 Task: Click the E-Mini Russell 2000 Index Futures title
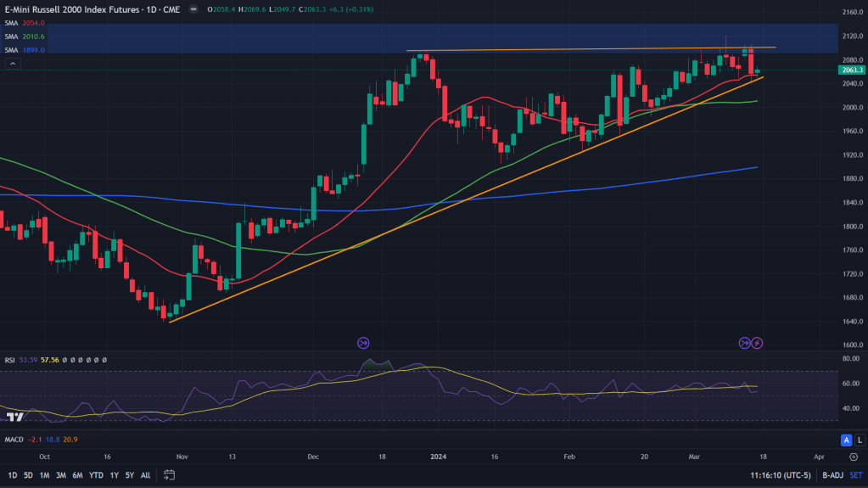point(83,9)
